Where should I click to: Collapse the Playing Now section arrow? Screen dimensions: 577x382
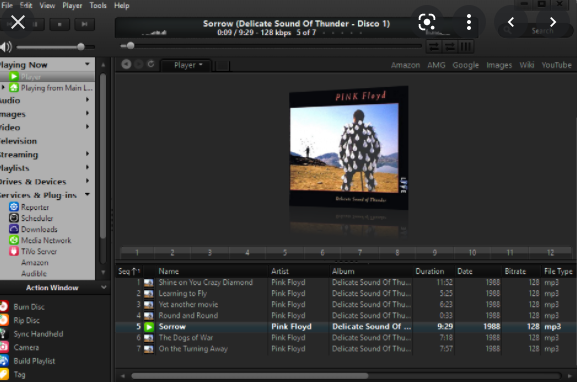[88, 64]
